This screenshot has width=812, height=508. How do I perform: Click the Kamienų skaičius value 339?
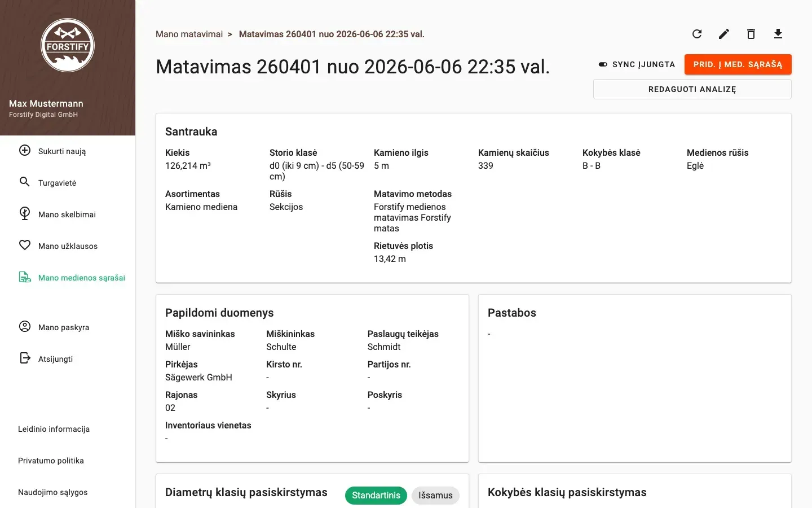coord(486,166)
